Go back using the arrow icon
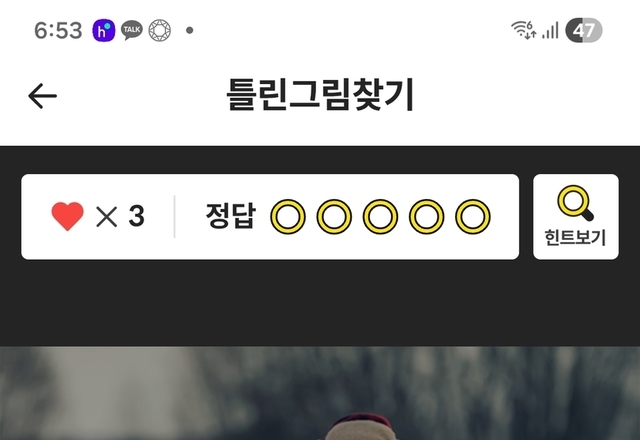Viewport: 640px width, 440px height. click(x=42, y=96)
